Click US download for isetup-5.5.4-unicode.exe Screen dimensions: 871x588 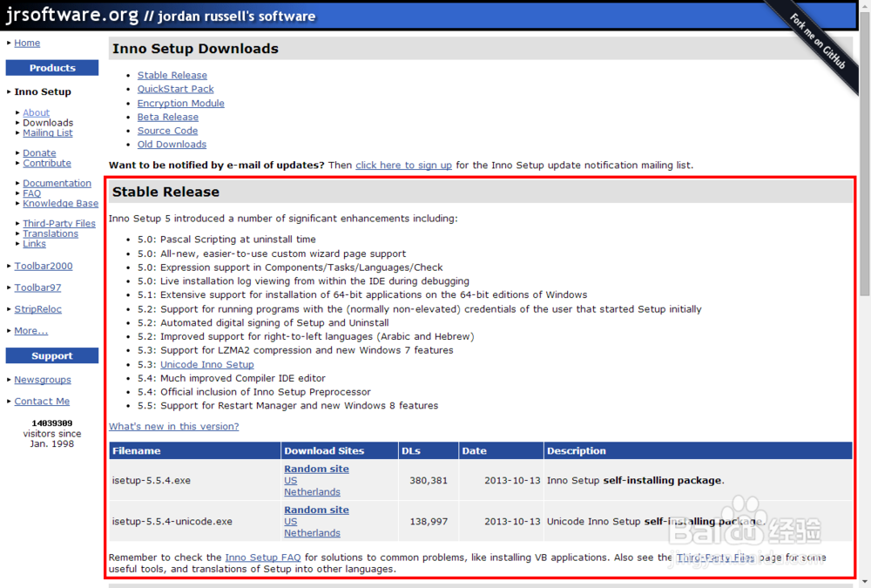coord(291,522)
